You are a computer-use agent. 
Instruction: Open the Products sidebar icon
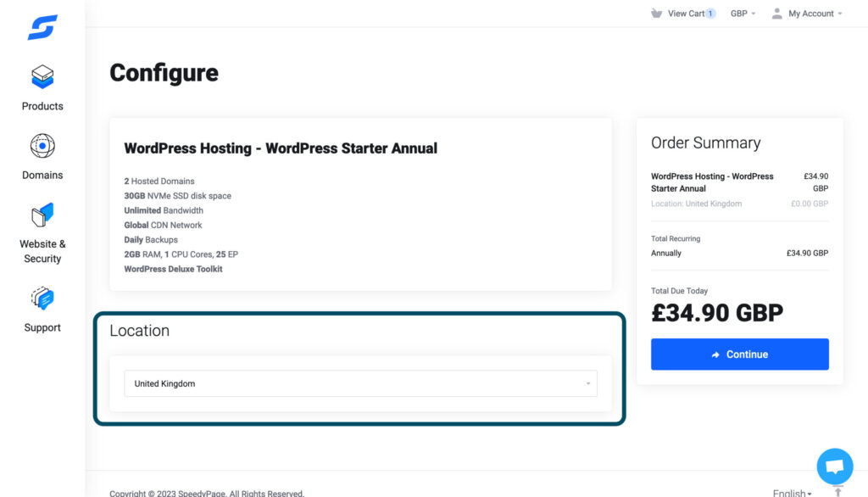(42, 78)
